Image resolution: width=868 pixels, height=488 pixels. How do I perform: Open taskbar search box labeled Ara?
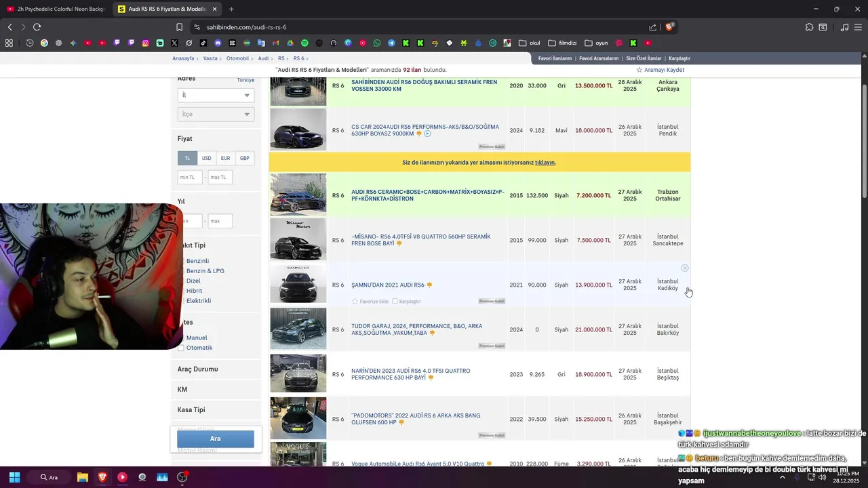tap(50, 477)
